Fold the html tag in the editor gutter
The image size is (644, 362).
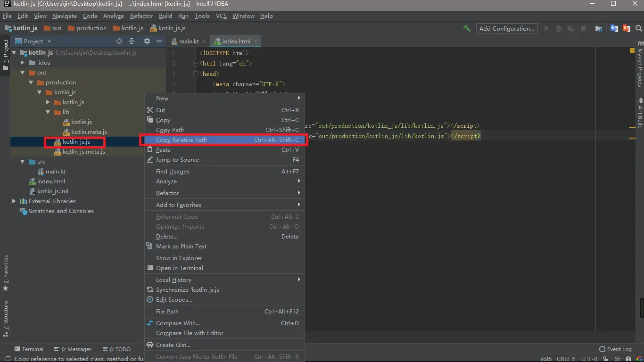click(x=196, y=63)
